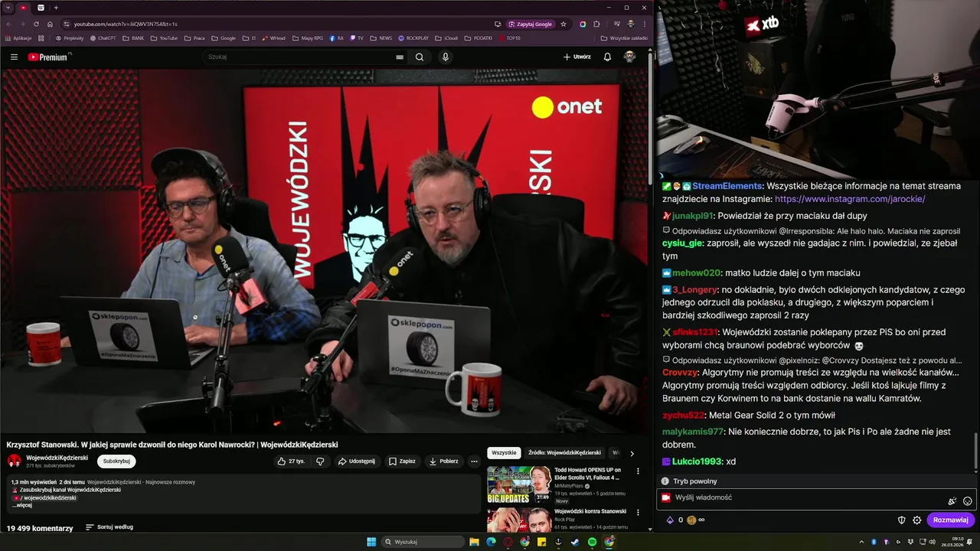Send the message with Rozmawiaj button
Image resolution: width=980 pixels, height=551 pixels.
coord(950,520)
